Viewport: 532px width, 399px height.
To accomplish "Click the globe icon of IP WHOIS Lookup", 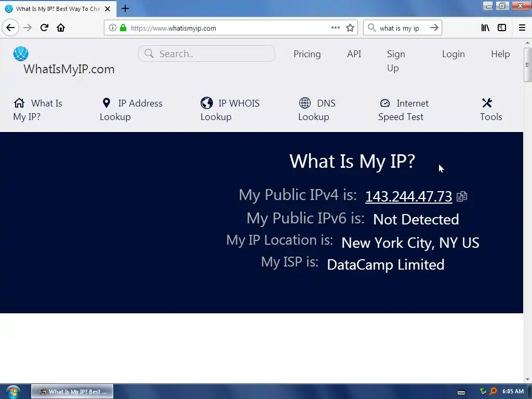I will [207, 103].
